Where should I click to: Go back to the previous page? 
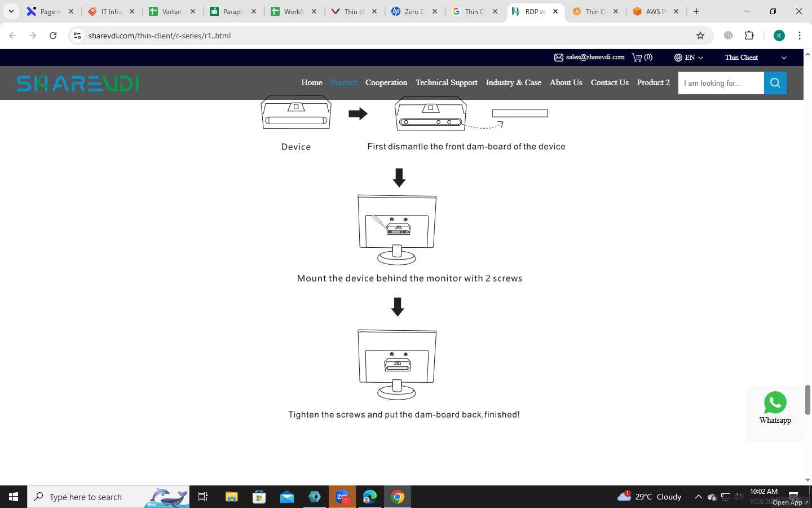12,36
